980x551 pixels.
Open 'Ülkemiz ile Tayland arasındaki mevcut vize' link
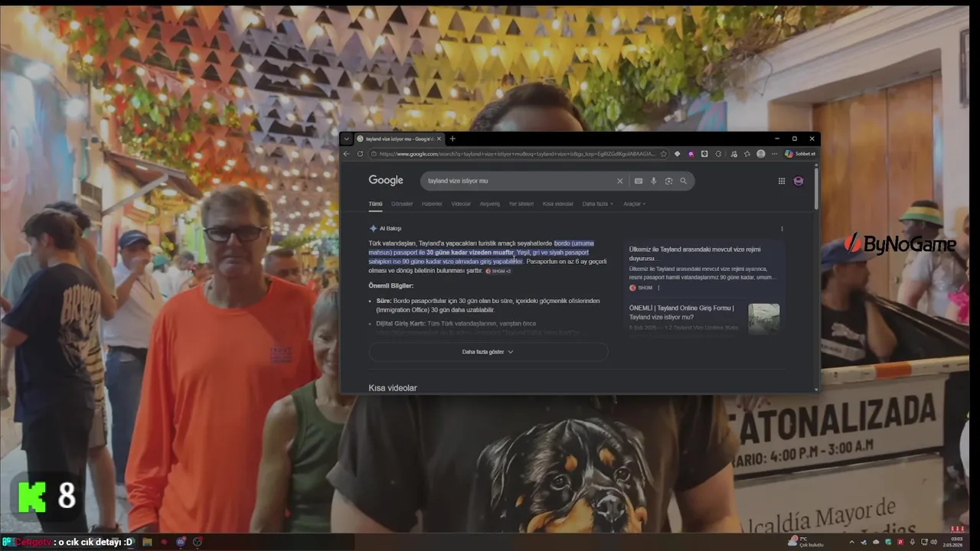point(695,254)
